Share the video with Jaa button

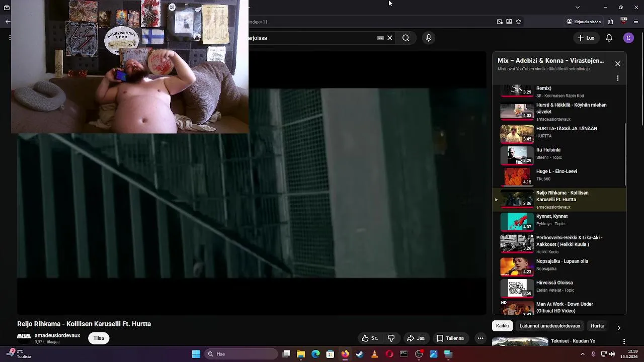click(x=416, y=338)
